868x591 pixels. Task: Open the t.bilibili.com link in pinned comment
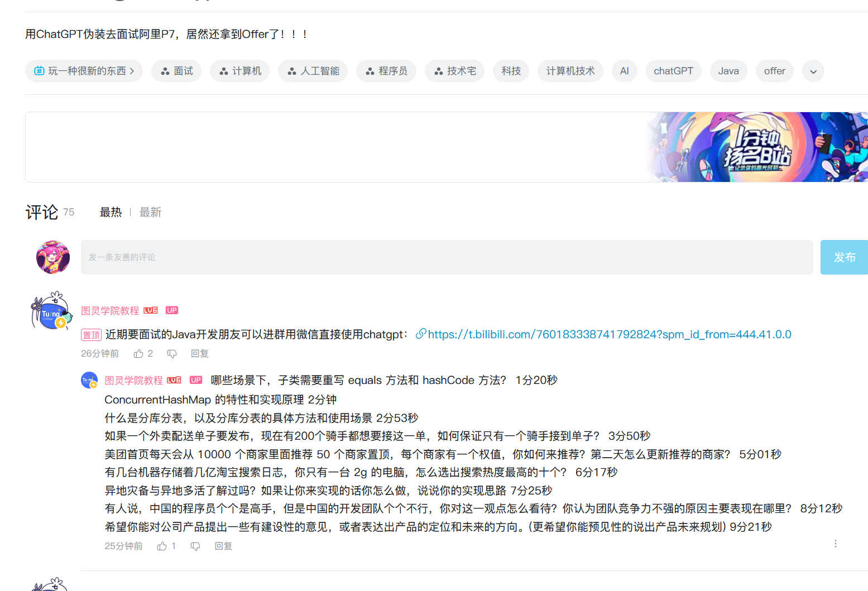coord(603,334)
